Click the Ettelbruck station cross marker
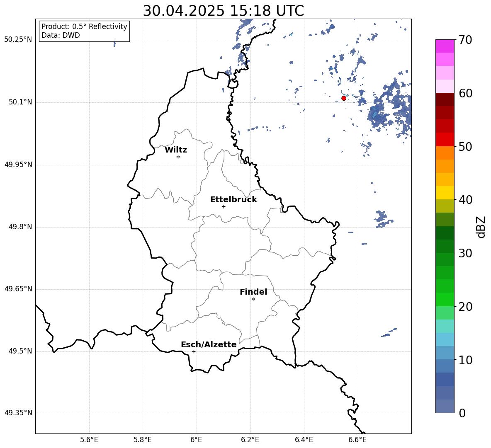Image resolution: width=491 pixels, height=448 pixels. click(x=224, y=206)
